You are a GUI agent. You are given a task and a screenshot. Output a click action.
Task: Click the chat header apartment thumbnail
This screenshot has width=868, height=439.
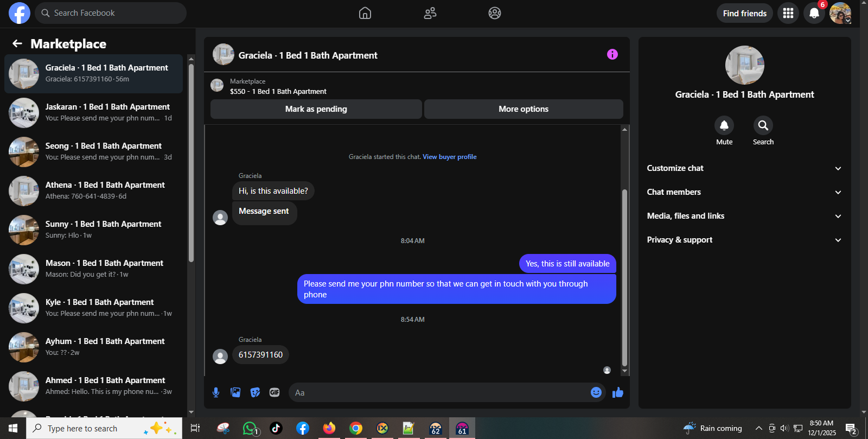(224, 54)
